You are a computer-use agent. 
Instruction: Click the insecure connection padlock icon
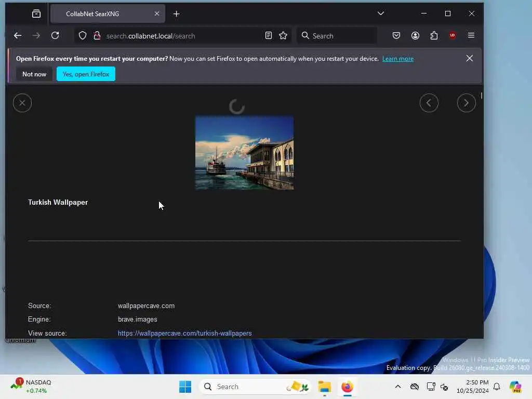[97, 36]
